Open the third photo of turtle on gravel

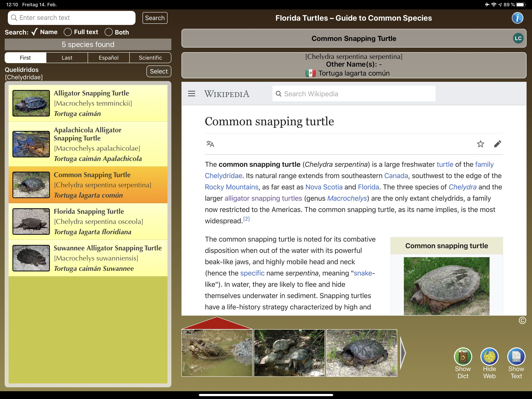[362, 353]
